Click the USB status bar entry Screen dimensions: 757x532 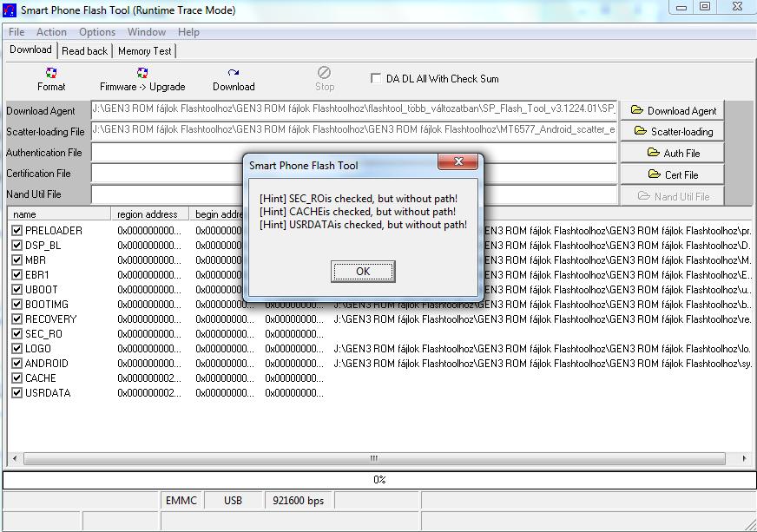point(234,501)
